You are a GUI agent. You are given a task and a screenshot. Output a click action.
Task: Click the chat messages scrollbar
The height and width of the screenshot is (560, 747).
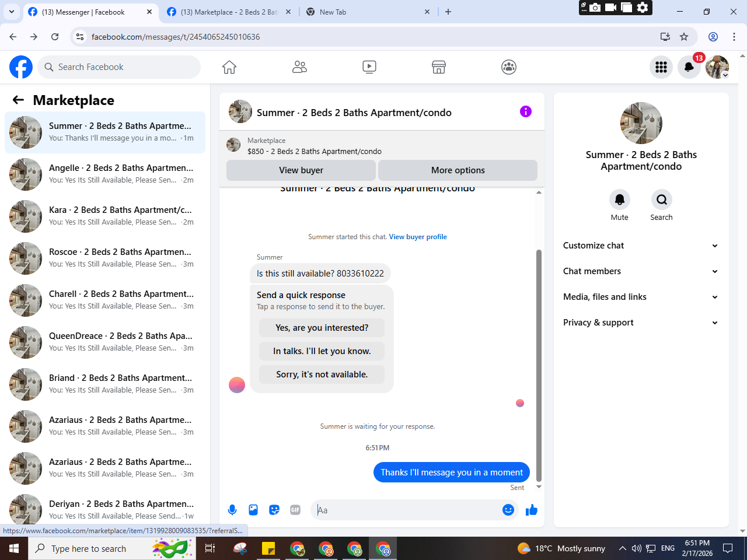(539, 365)
